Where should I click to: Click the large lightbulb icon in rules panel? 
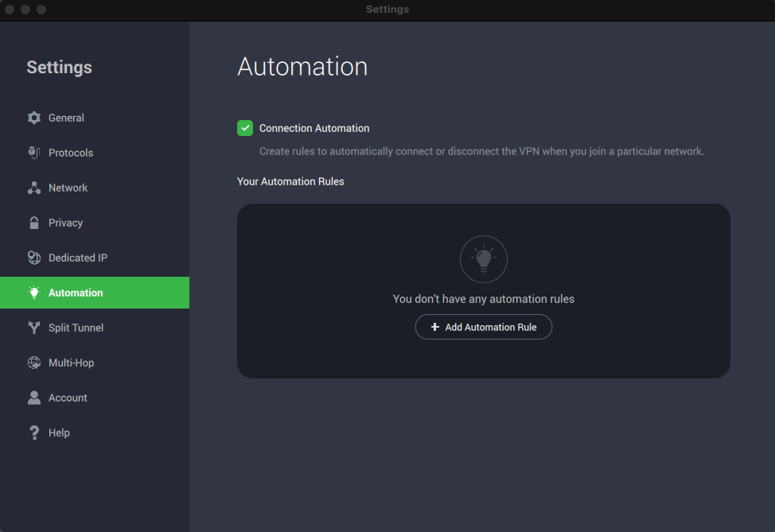(483, 259)
